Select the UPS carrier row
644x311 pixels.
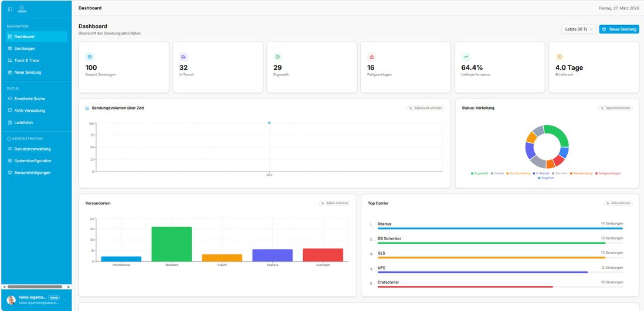pos(497,269)
